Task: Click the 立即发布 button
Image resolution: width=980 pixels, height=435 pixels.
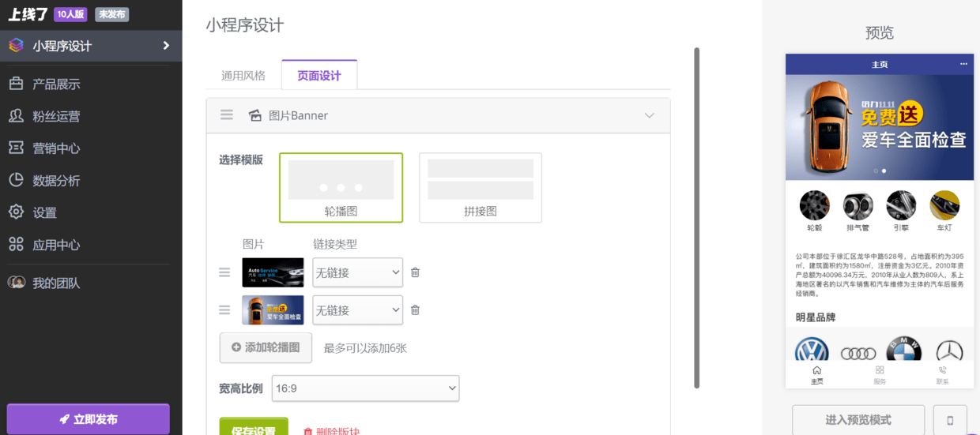Action: point(89,419)
